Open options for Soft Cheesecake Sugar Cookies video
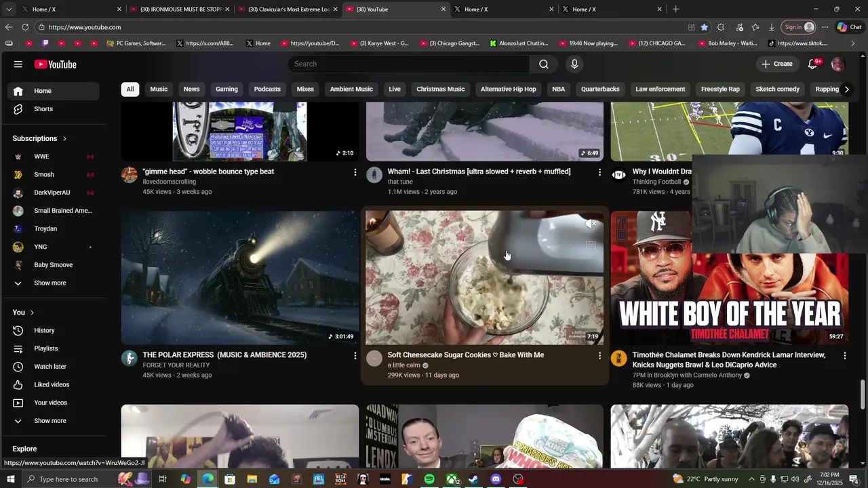Screen dimensions: 868x488 [x=599, y=355]
